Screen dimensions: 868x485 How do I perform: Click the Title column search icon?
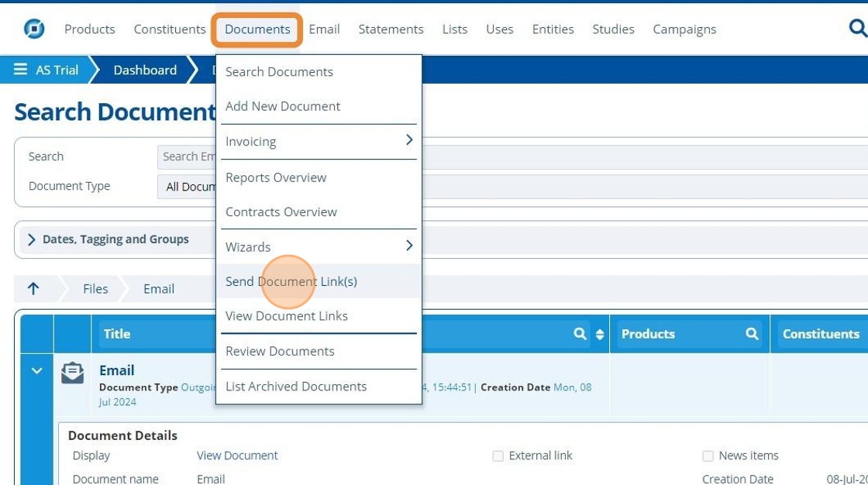tap(580, 334)
